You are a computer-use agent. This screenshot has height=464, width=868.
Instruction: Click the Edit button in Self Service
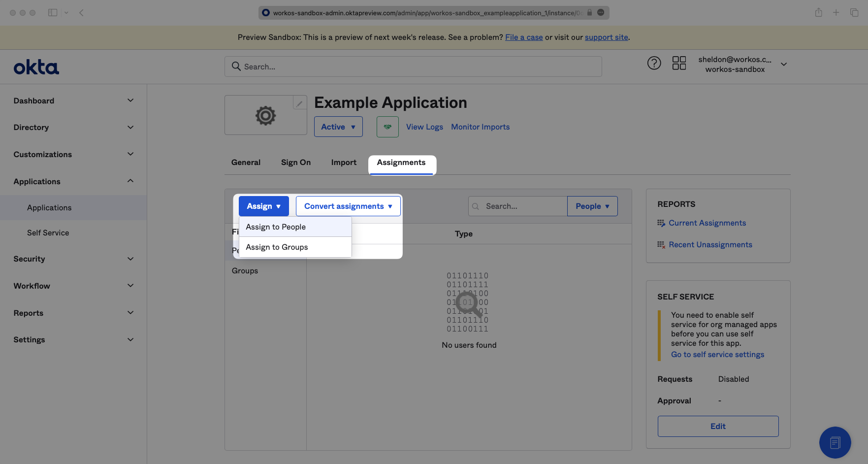click(x=717, y=426)
